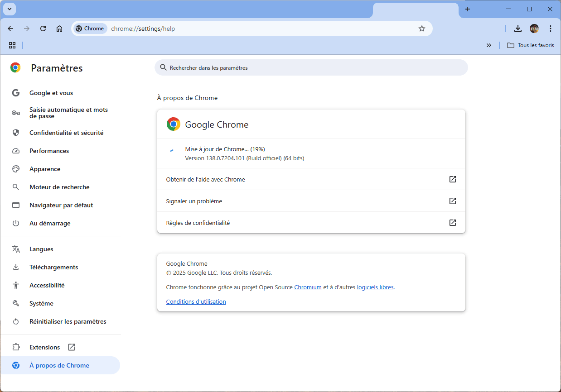Minimize the Chrome window
561x392 pixels.
[508, 9]
